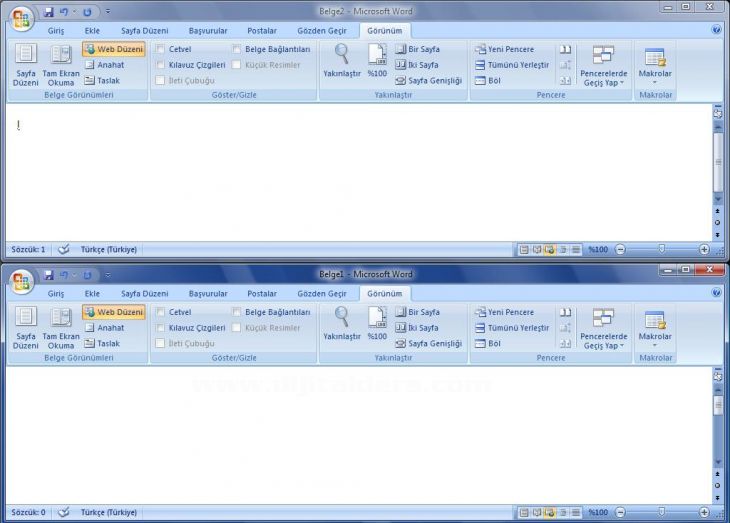
Task: Choose İki Sayfa zoom in Belge2
Action: tap(417, 65)
